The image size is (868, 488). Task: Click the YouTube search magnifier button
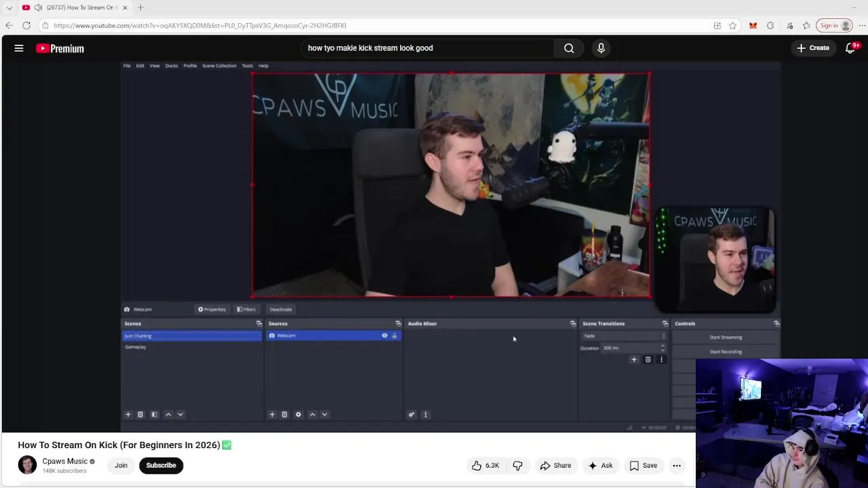click(569, 48)
